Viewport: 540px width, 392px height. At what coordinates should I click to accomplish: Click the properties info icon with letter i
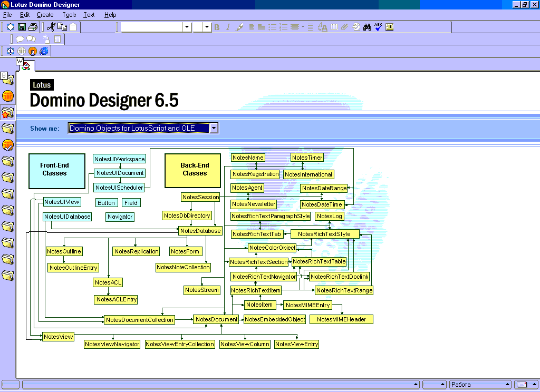[11, 51]
